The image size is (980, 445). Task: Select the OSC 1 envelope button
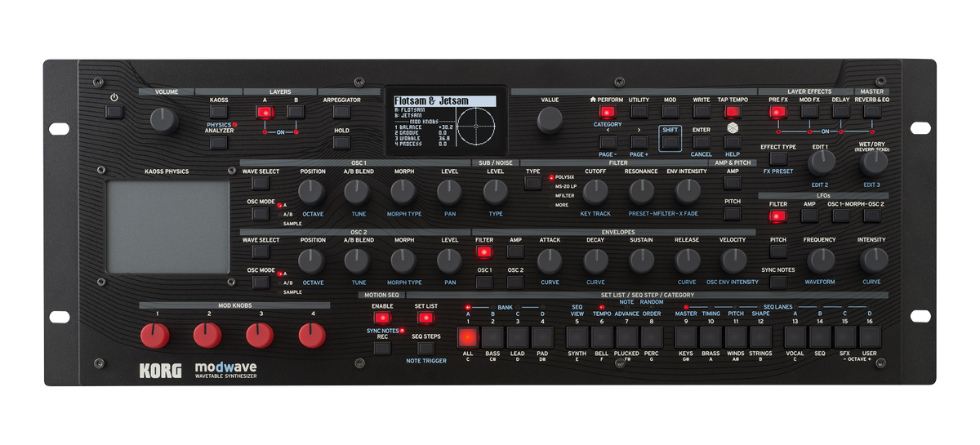[484, 282]
